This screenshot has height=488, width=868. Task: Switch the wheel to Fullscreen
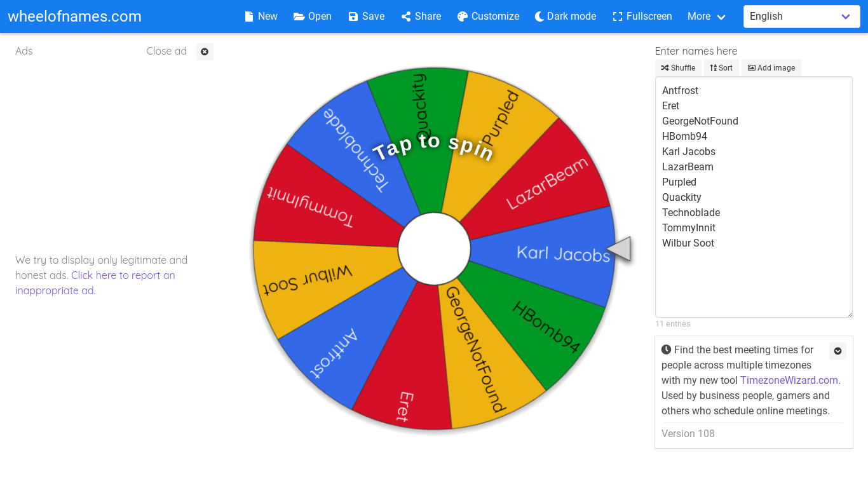[x=642, y=17]
